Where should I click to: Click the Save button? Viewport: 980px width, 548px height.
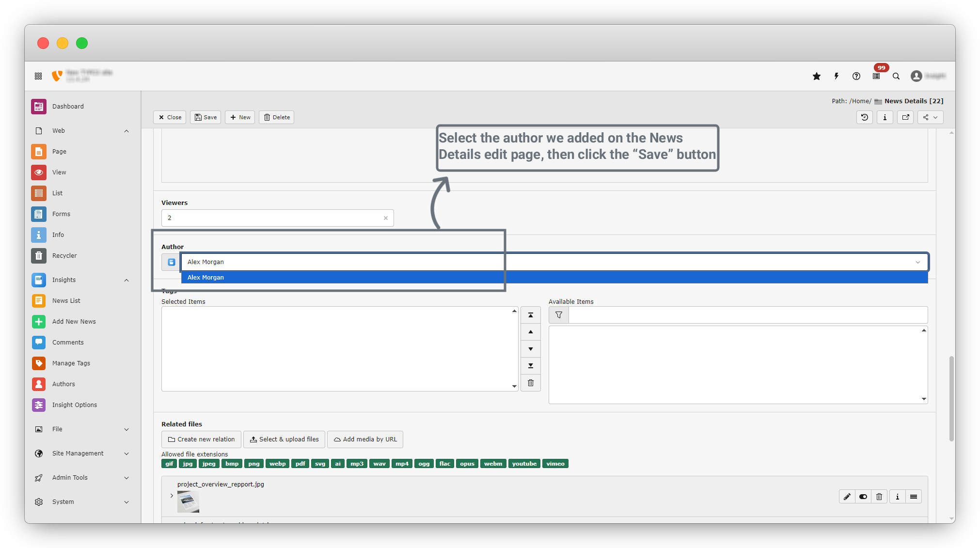coord(205,117)
